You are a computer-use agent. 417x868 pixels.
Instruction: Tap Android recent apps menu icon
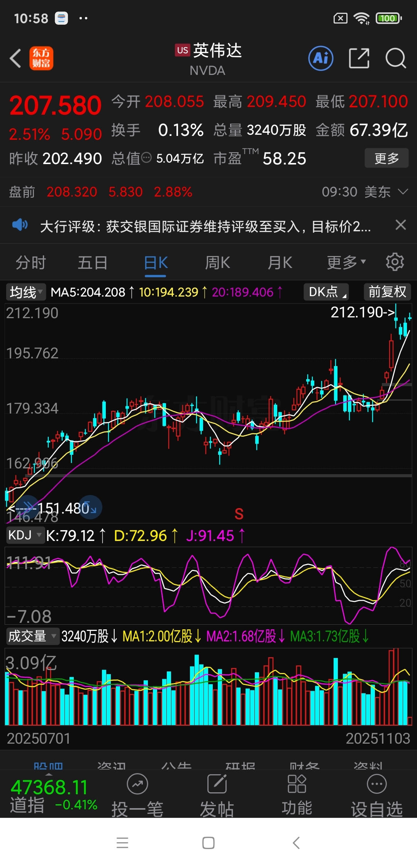tap(122, 843)
